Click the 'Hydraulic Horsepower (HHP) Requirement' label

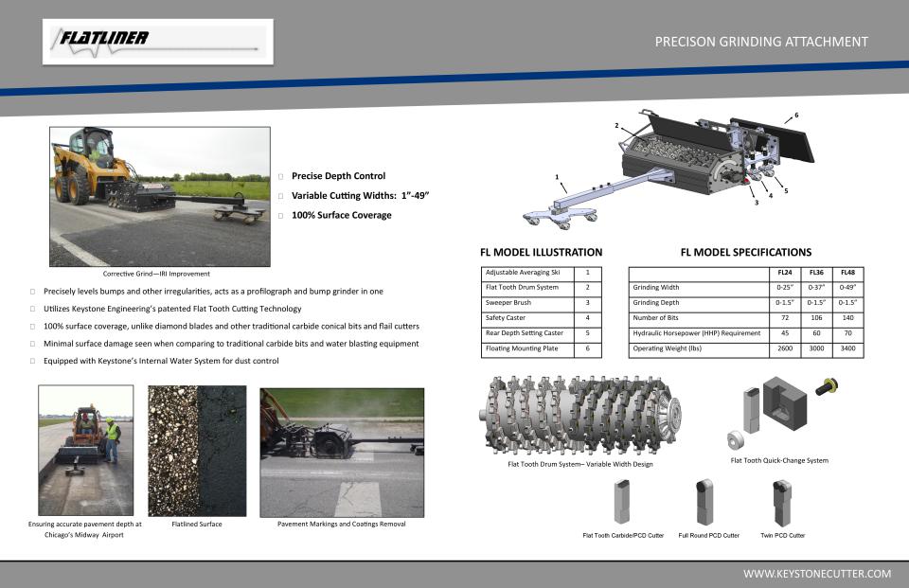[x=699, y=333]
